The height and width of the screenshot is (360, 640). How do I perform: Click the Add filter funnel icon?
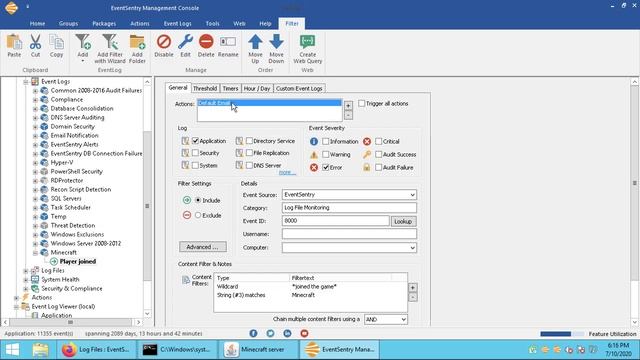[x=83, y=42]
